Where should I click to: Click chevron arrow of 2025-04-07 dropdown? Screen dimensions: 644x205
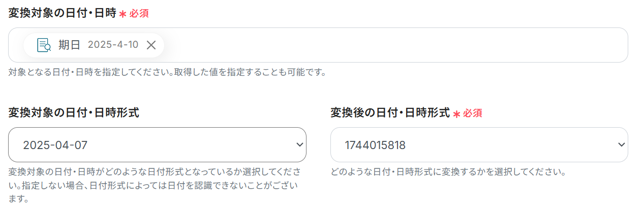(299, 145)
